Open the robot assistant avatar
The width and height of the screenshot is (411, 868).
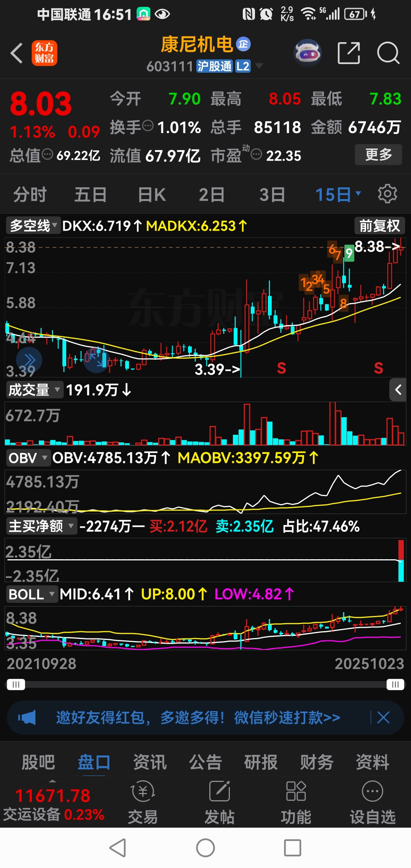307,53
